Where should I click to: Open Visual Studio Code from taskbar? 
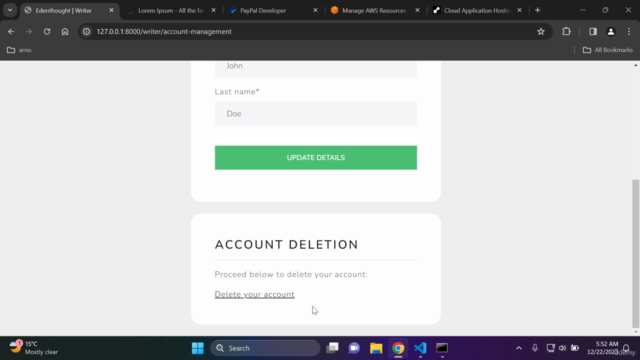point(420,348)
